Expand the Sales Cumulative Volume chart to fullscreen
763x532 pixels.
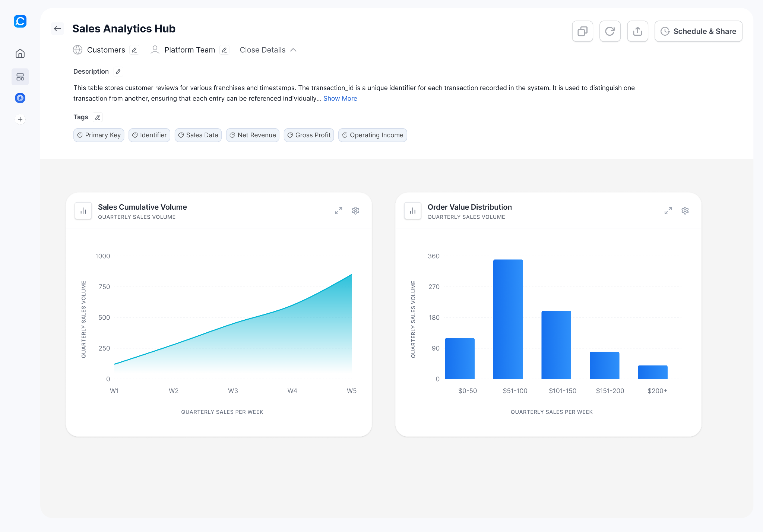(338, 210)
